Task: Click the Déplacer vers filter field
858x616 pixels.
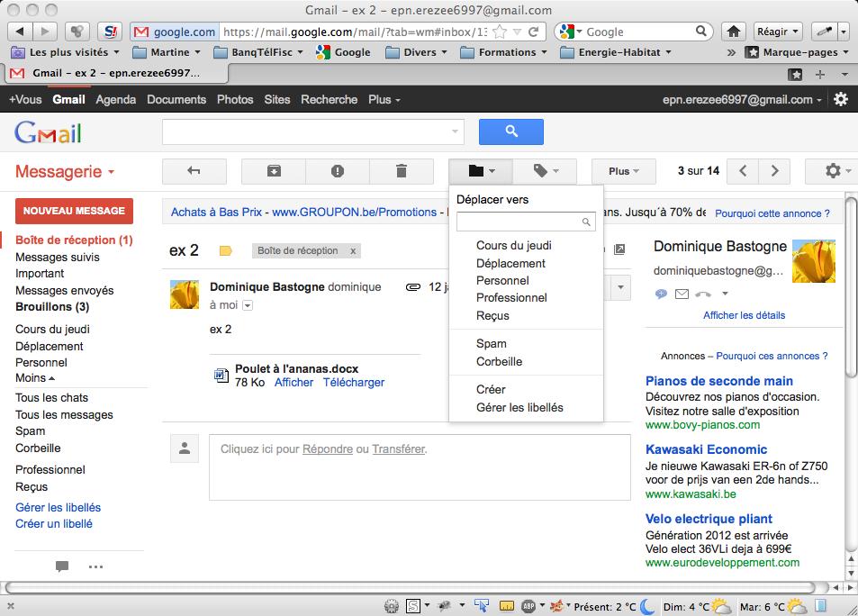Action: click(x=526, y=222)
